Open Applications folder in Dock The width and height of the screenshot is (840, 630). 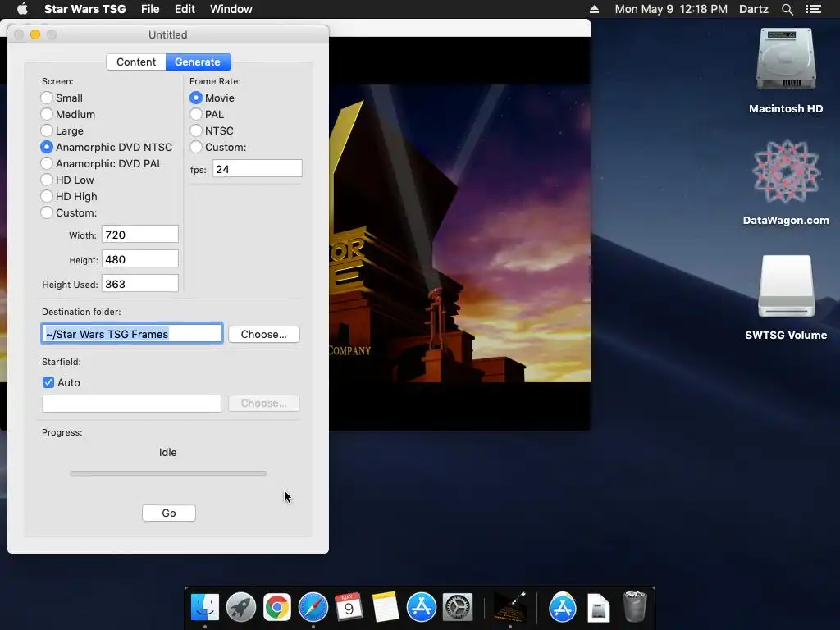coord(562,608)
